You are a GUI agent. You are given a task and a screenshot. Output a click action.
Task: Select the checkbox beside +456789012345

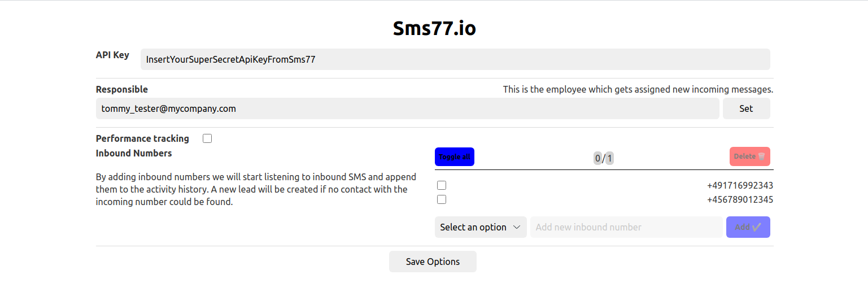442,199
